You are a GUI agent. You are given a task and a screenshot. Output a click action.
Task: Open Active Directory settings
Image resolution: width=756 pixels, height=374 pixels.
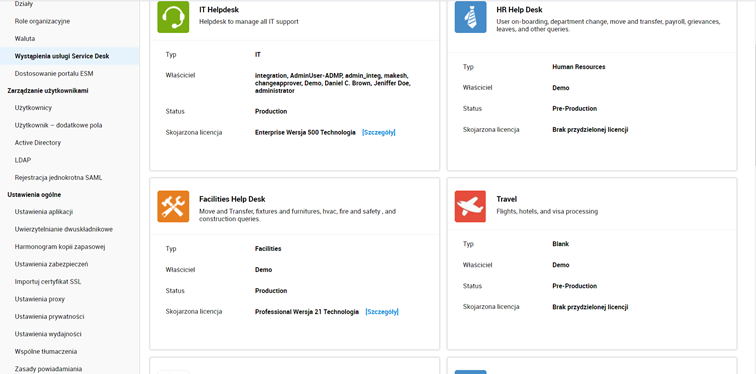pos(38,143)
